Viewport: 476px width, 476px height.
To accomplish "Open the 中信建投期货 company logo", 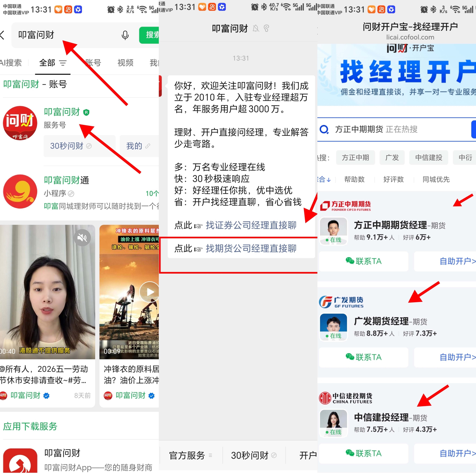I will (346, 398).
